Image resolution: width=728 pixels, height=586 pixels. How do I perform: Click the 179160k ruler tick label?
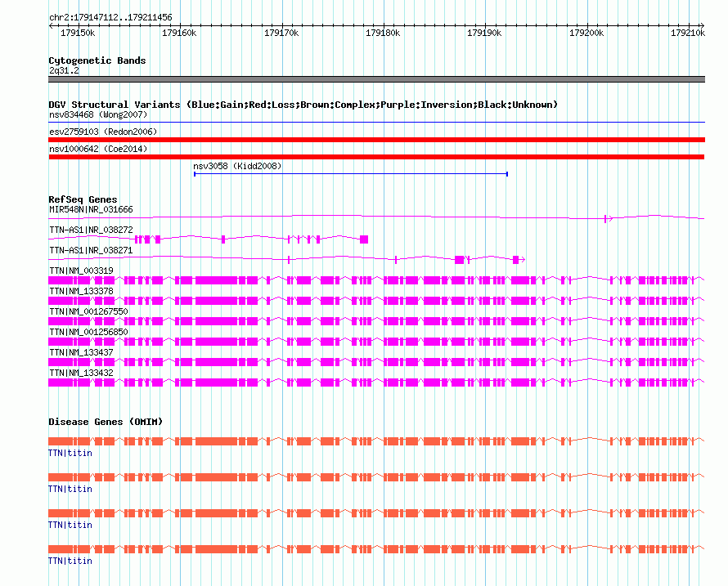pyautogui.click(x=179, y=33)
